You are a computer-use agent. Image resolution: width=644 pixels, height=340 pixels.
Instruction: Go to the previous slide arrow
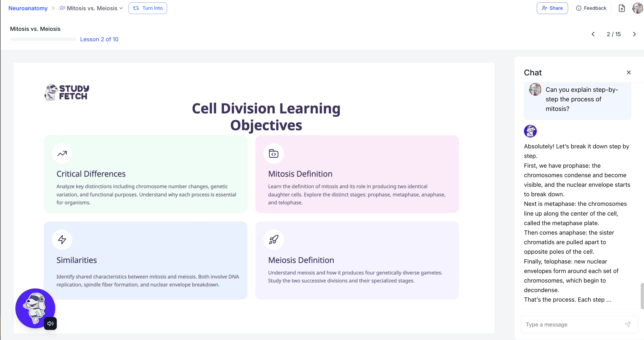[593, 34]
